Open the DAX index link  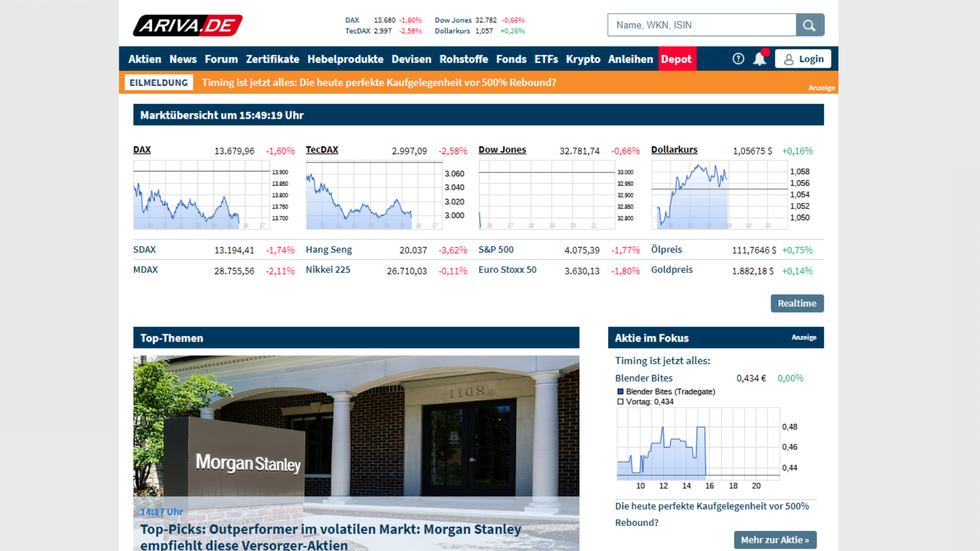pos(142,150)
